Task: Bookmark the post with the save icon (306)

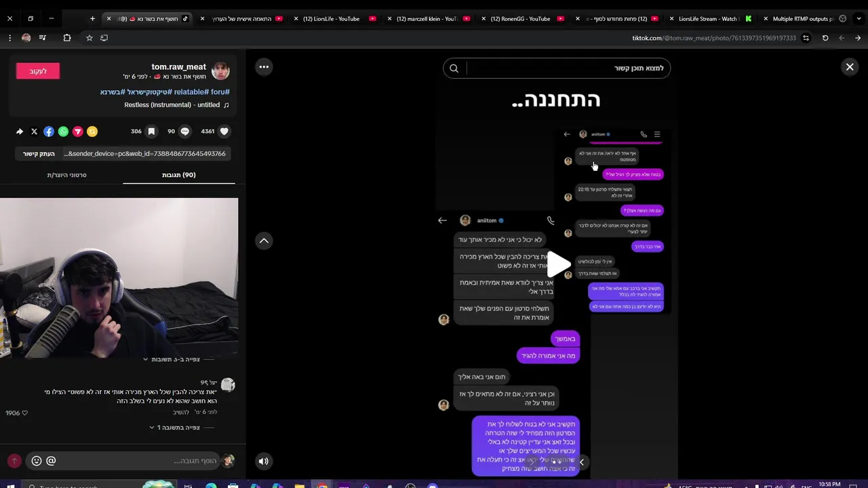Action: tap(151, 131)
